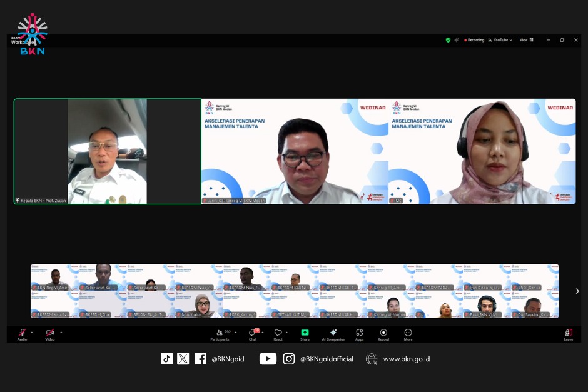Open the More options menu
The width and height of the screenshot is (588, 392).
[x=408, y=334]
